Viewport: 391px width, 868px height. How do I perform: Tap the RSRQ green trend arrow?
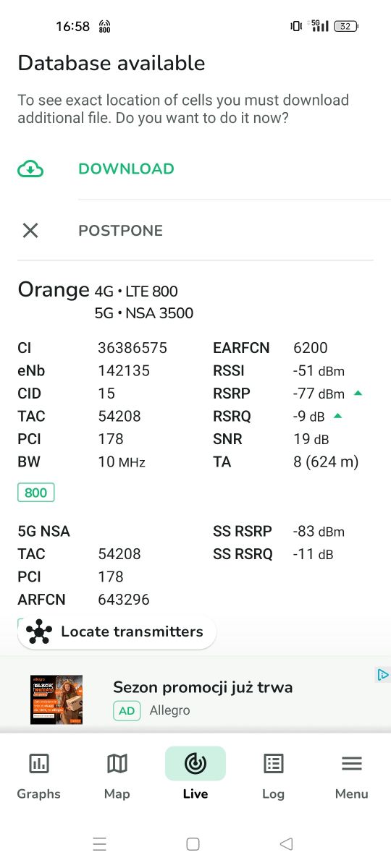tap(337, 416)
